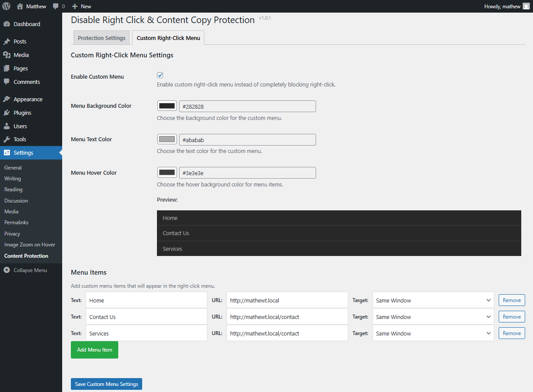Open the Tools wrench icon
Screen dimensions: 533x392
[x=7, y=139]
